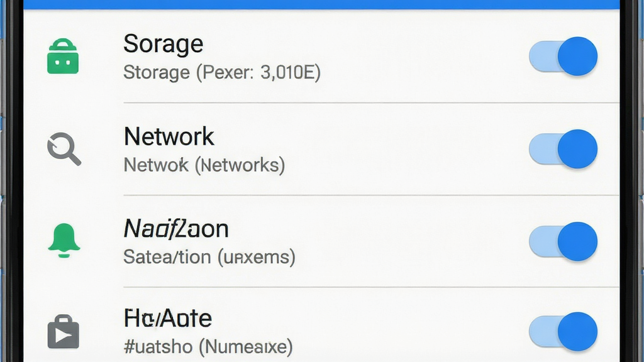Toggle the NadfZaon bell switch

pyautogui.click(x=563, y=241)
